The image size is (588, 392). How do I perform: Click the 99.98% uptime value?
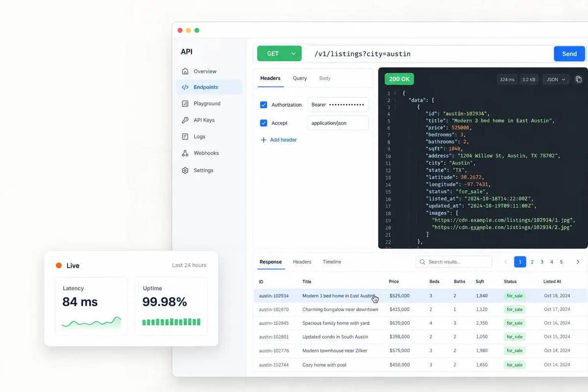click(x=165, y=302)
